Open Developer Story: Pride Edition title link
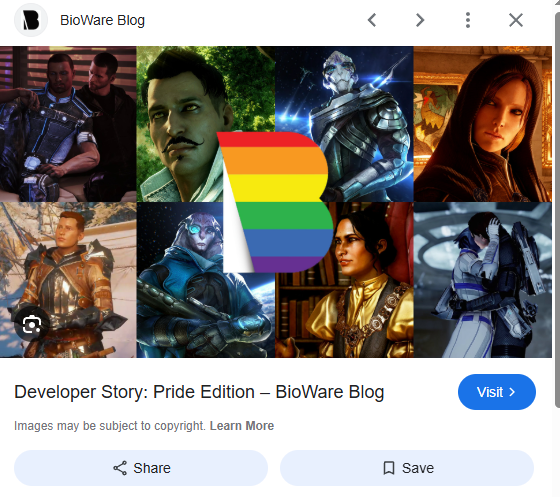Image resolution: width=560 pixels, height=497 pixels. click(199, 392)
